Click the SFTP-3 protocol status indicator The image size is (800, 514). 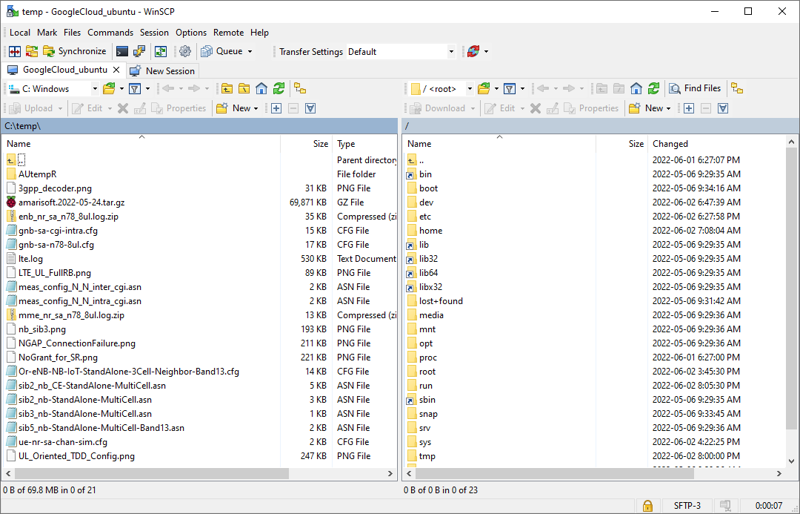tap(687, 506)
